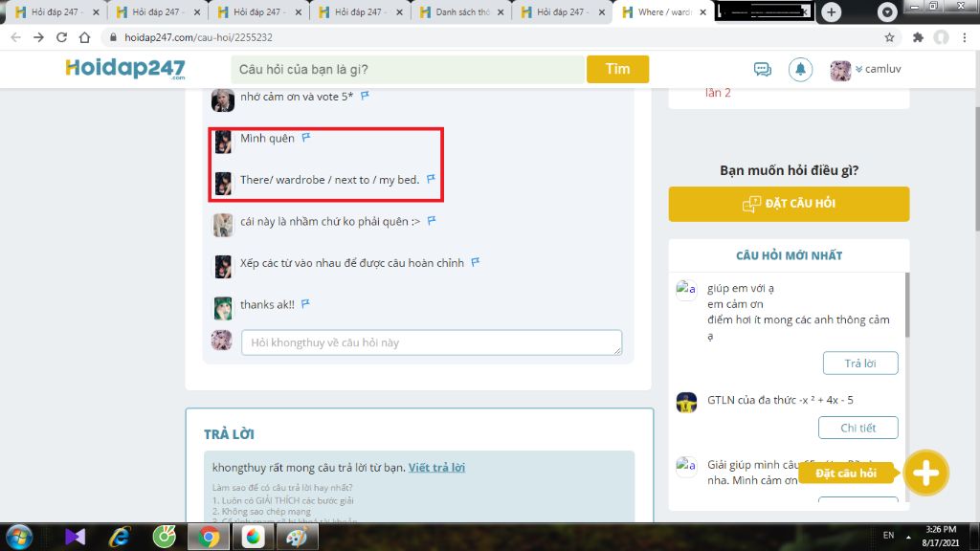Open Chrome profile avatar icon
980x551 pixels.
click(942, 37)
